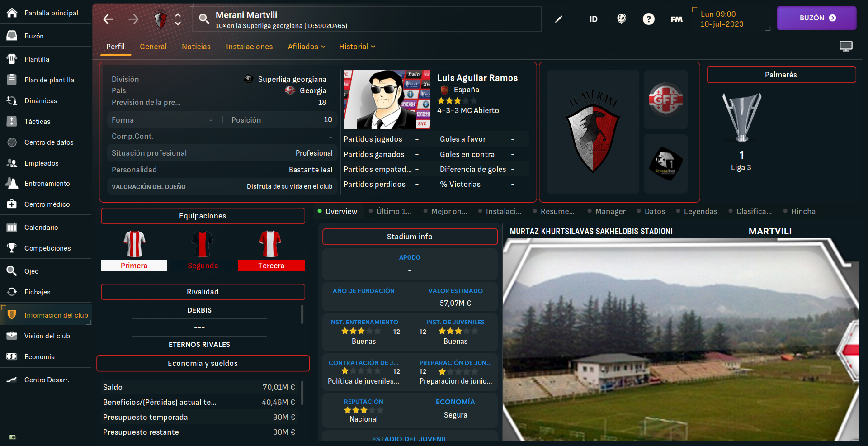This screenshot has height=446, width=868.
Task: Expand the Afiliados dropdown
Action: (307, 47)
